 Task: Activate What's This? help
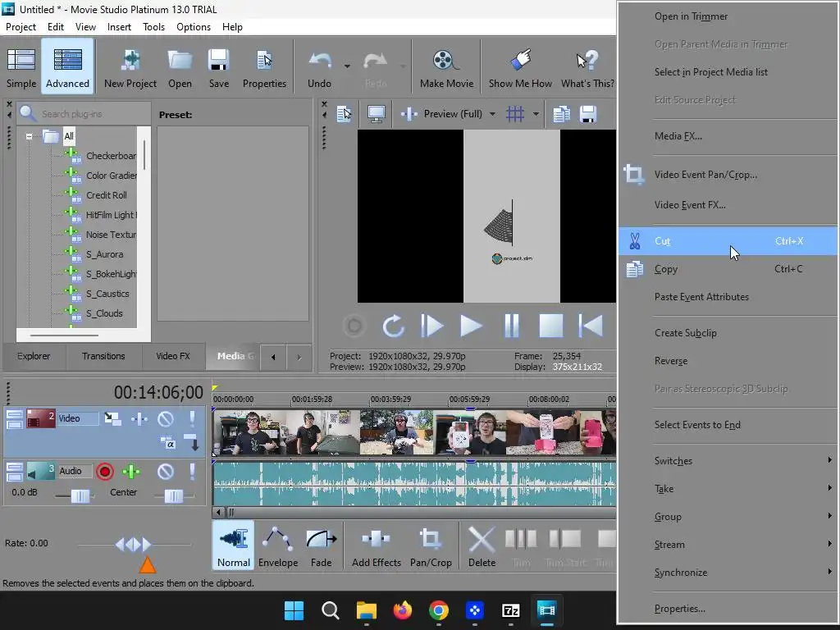[587, 67]
